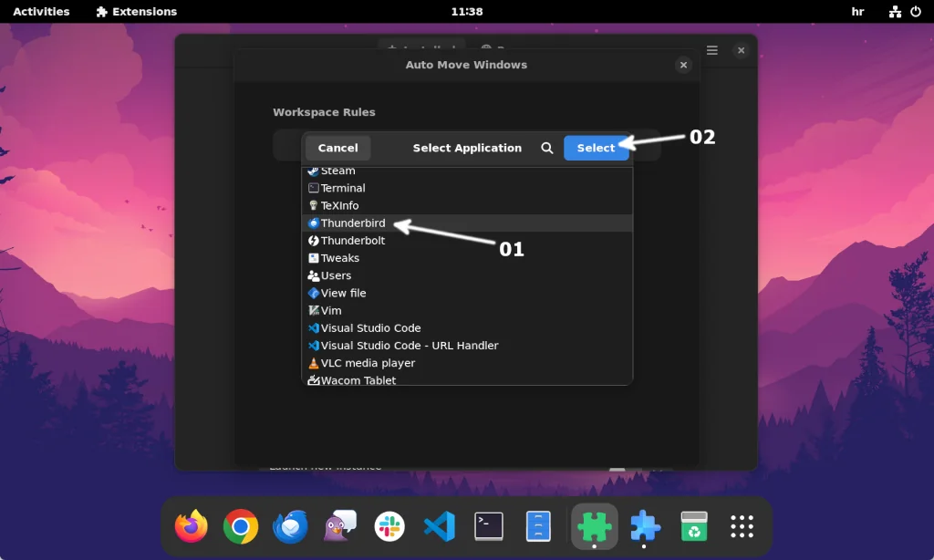
Task: Select Tweaks in the application list
Action: (x=341, y=257)
